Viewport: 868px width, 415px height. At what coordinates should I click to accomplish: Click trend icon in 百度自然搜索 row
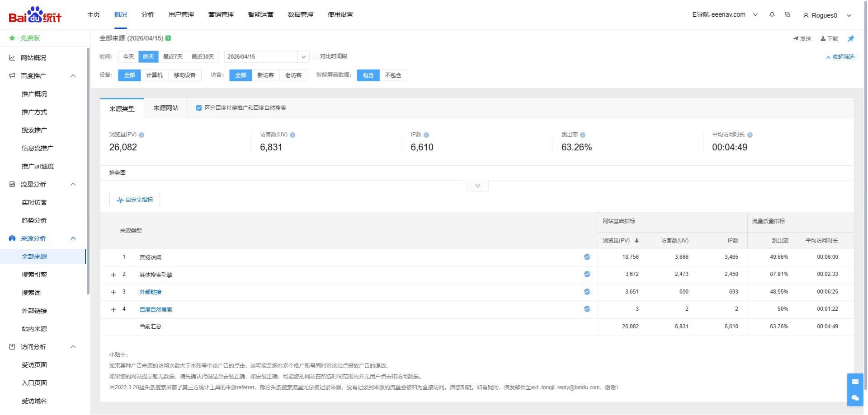coord(587,309)
